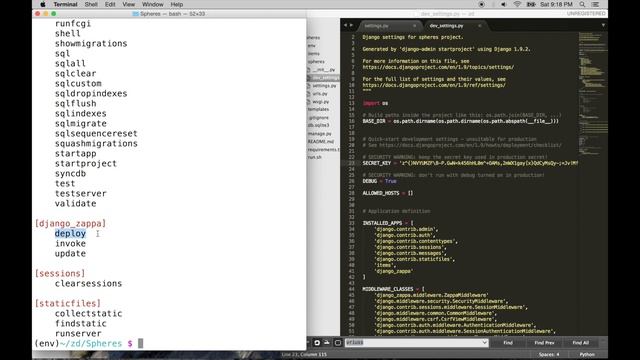
Task: Click docs.djangoproject.com topics/settings URL
Action: [x=438, y=67]
